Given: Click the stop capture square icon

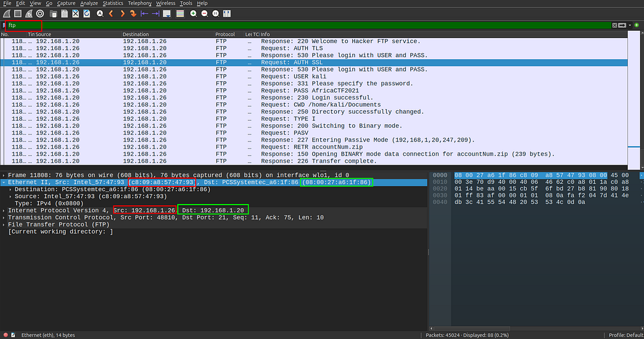Looking at the screenshot, I should pyautogui.click(x=17, y=13).
